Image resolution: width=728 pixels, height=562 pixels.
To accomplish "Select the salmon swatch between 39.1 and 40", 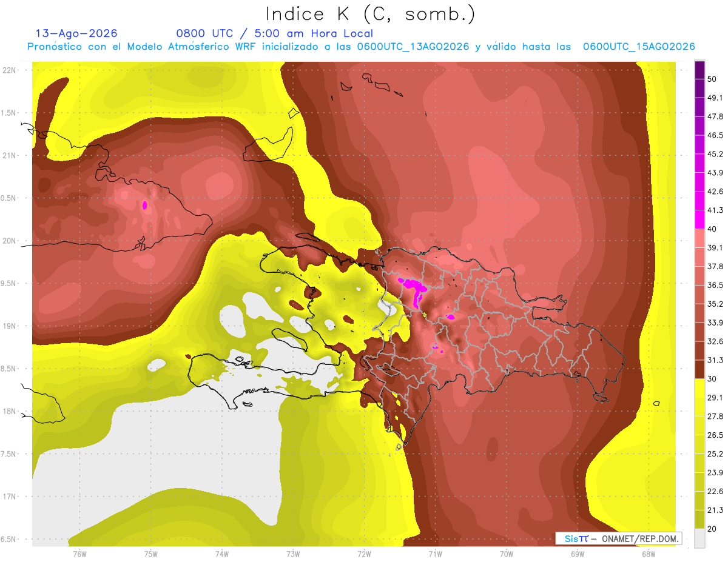I will tap(699, 238).
